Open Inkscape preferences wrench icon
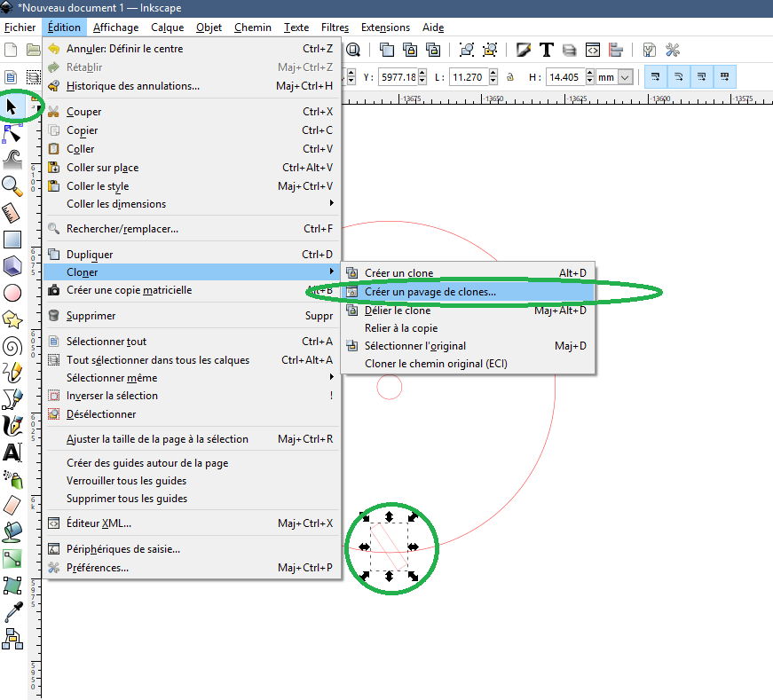The image size is (773, 700). tap(673, 50)
